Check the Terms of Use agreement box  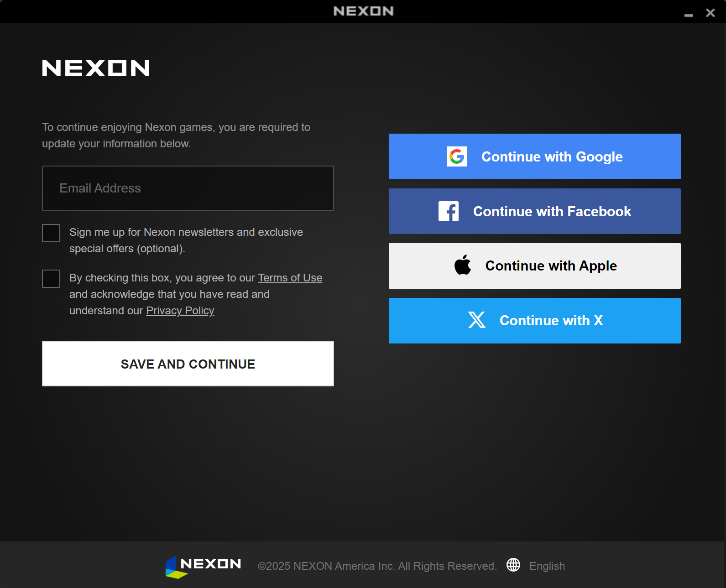coord(51,279)
